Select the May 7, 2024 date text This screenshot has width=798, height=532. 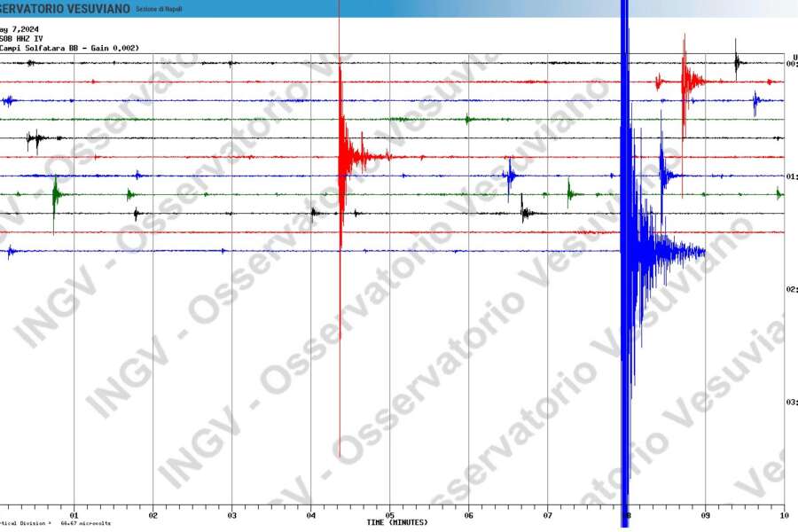[x=20, y=27]
